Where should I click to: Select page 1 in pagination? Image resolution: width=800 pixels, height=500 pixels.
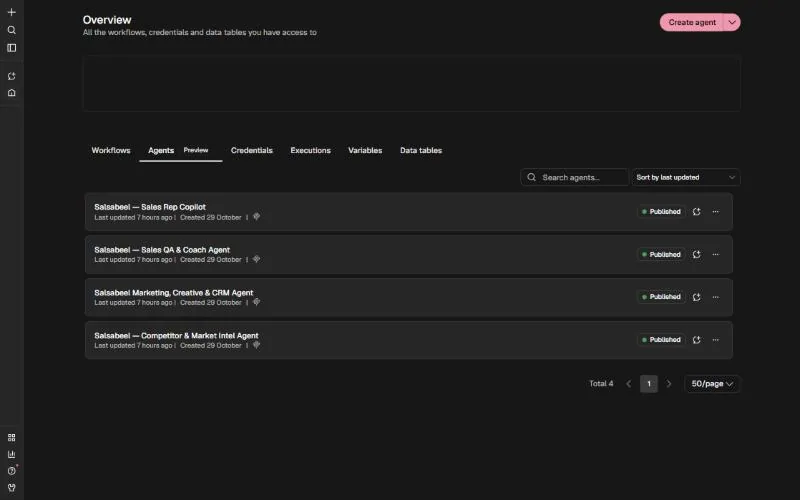click(649, 384)
